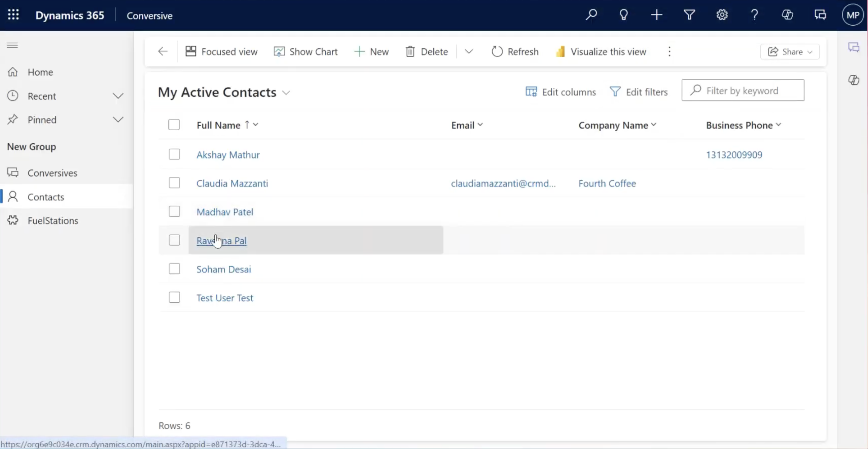868x449 pixels.
Task: Open the advanced find funnel icon
Action: tap(689, 15)
